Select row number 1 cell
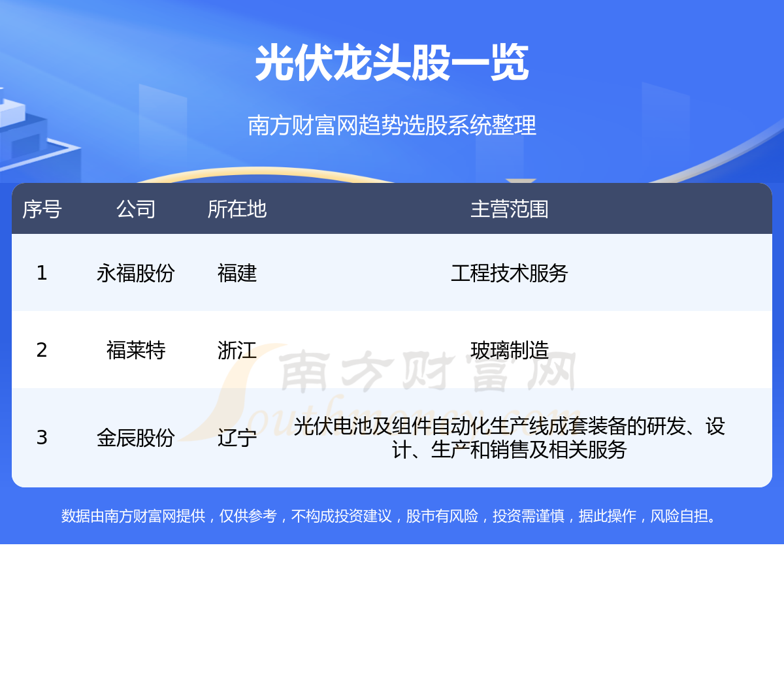Image resolution: width=784 pixels, height=686 pixels. coord(42,272)
